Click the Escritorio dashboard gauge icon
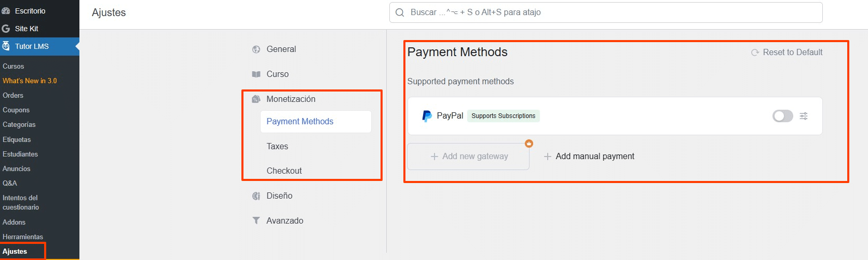The image size is (868, 260). [6, 11]
